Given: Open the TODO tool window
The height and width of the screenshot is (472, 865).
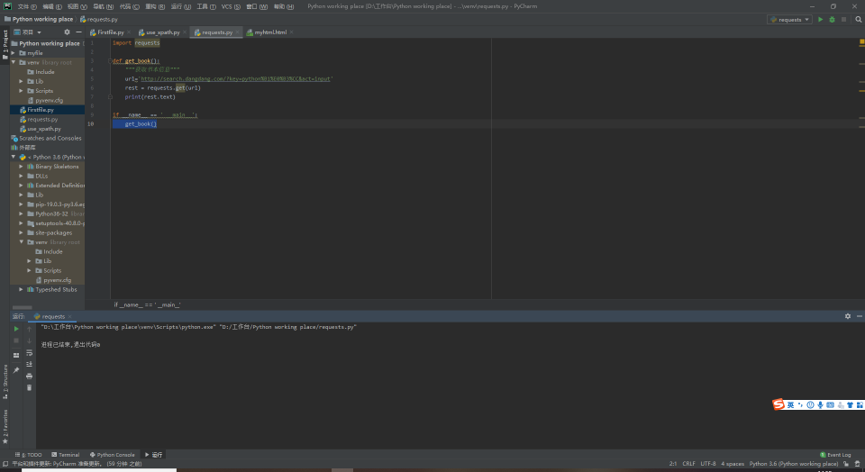Looking at the screenshot, I should (31, 455).
